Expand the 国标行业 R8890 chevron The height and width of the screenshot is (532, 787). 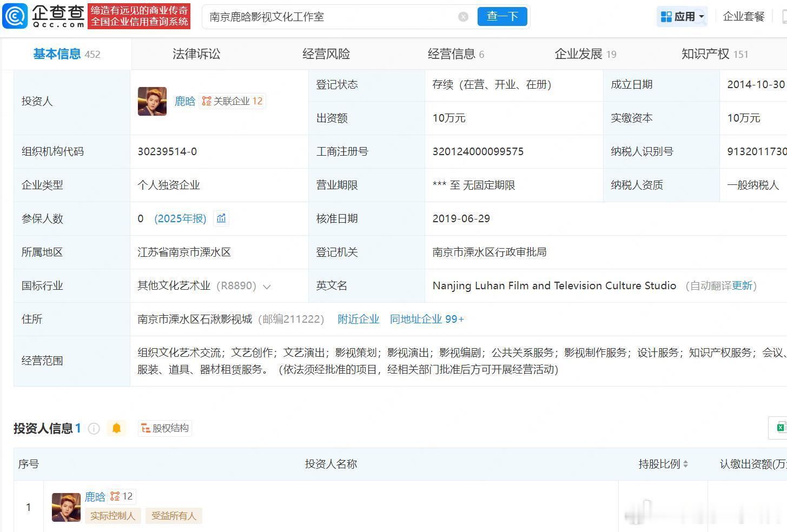[x=267, y=287]
